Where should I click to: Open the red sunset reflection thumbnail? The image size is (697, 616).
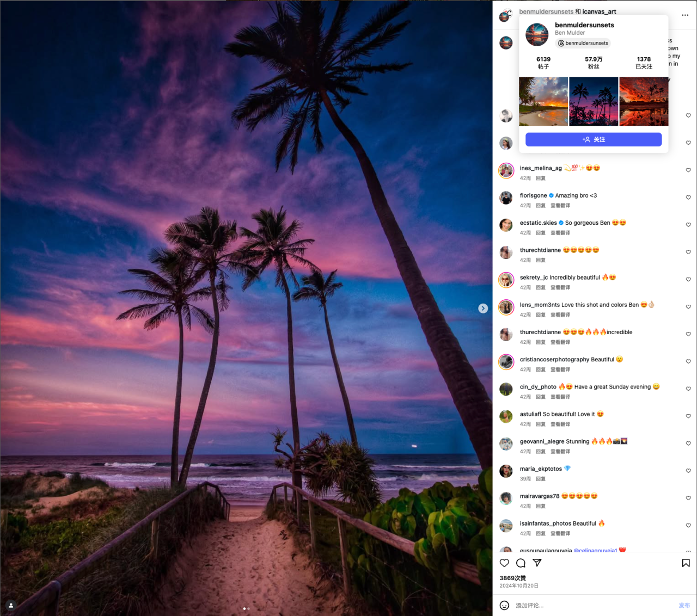(x=644, y=102)
